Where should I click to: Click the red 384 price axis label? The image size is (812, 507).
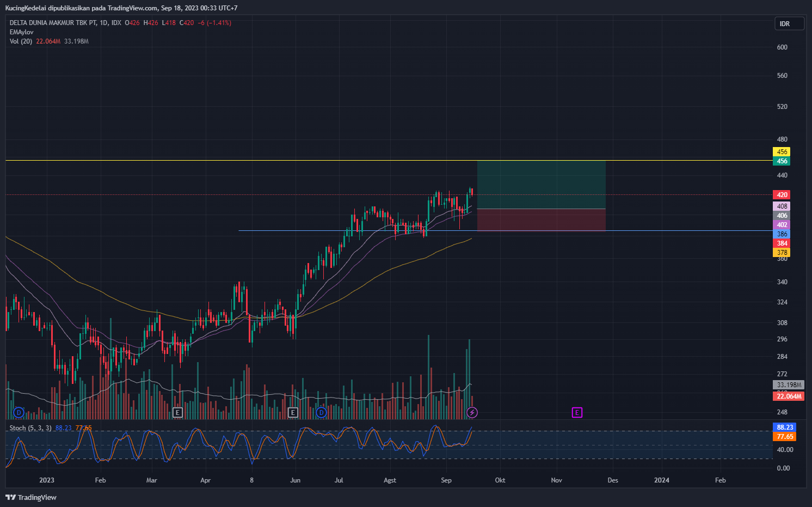[x=782, y=243]
